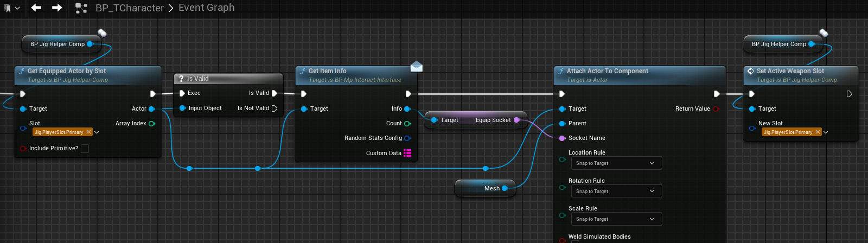Select Attach Actor To Component node title
Screen dimensions: 868x243
point(608,71)
